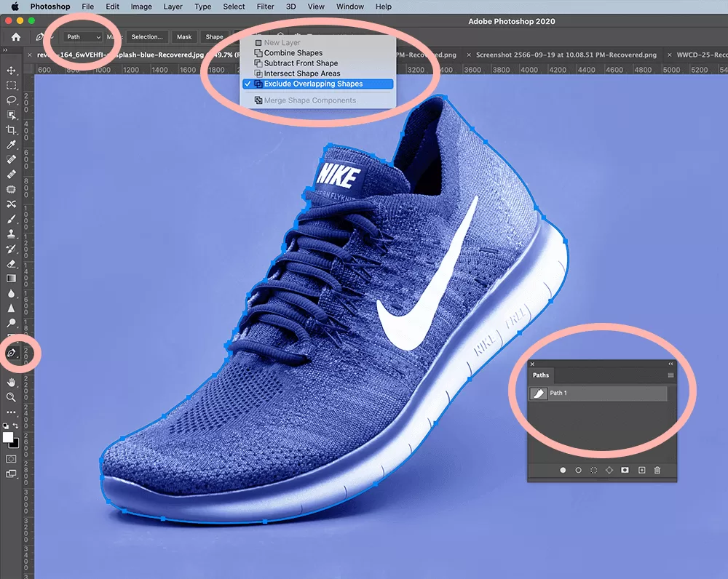Change screen mode button

(x=11, y=474)
